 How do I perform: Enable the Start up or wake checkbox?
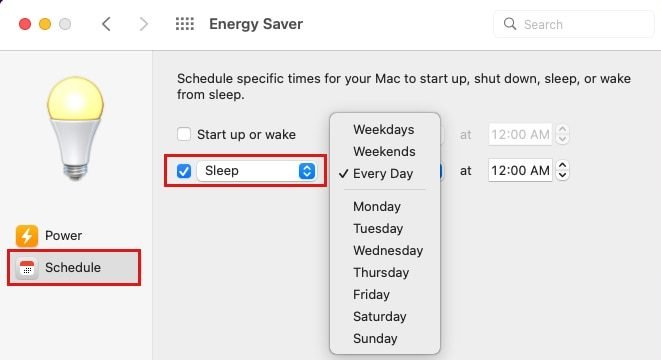coord(184,134)
